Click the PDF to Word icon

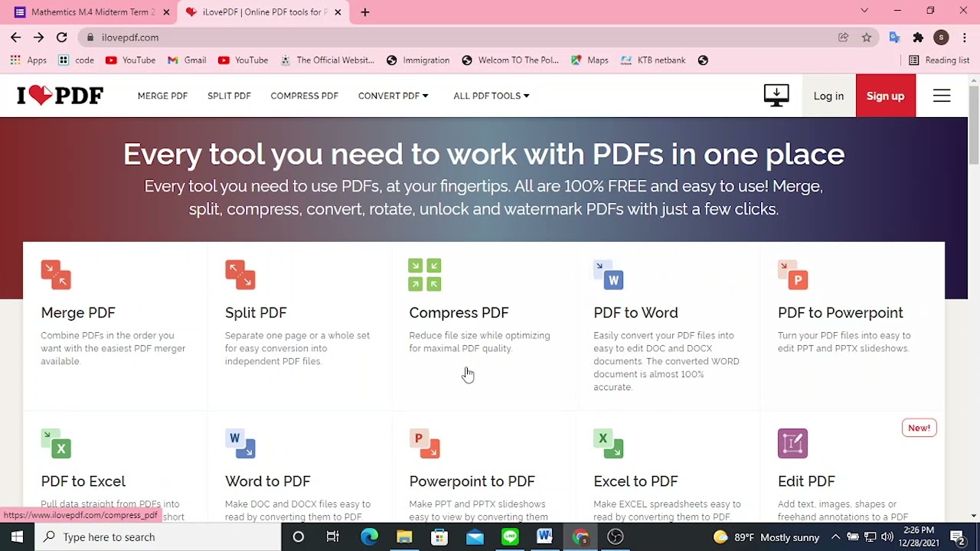click(609, 275)
